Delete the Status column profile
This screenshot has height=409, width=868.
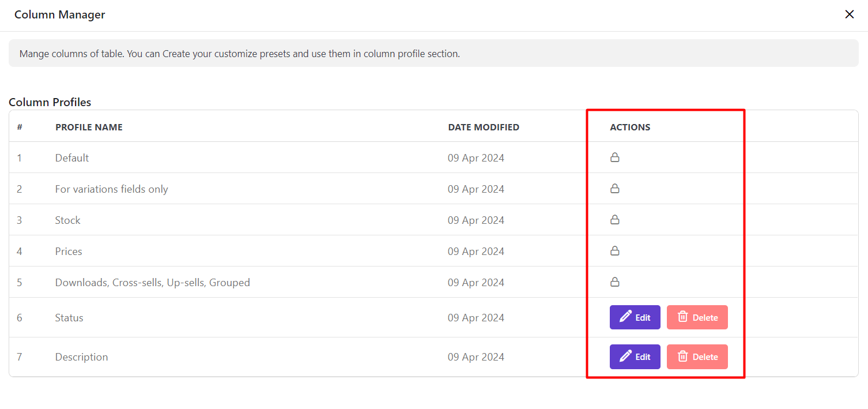pyautogui.click(x=697, y=317)
